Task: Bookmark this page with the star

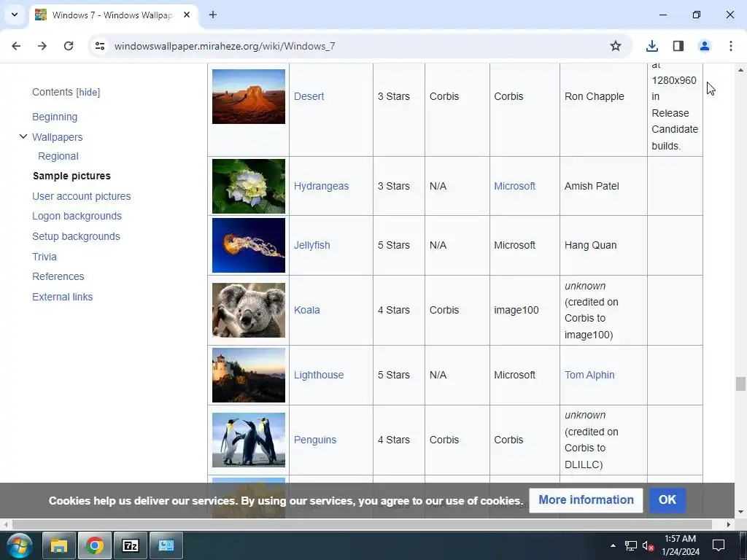Action: (616, 46)
